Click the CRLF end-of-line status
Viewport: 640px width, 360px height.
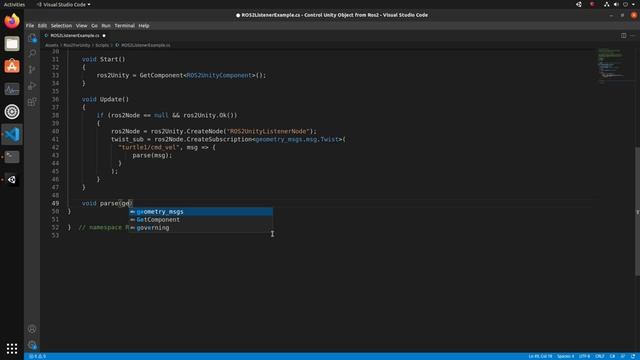pyautogui.click(x=600, y=356)
